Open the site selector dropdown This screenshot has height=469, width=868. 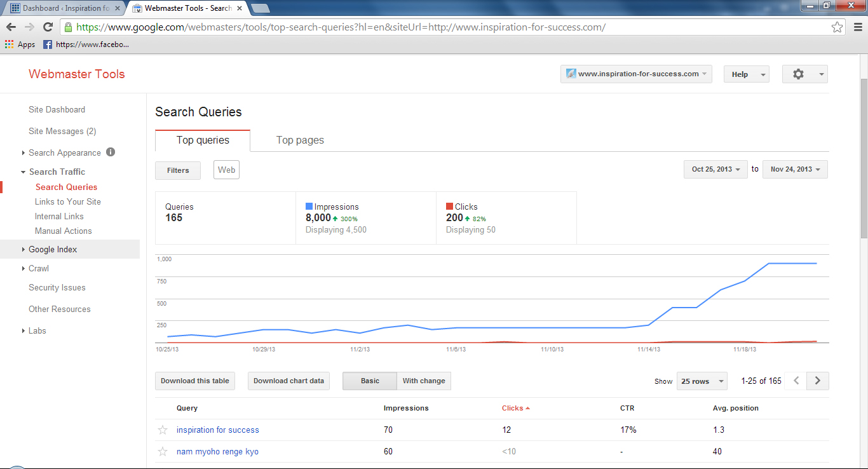click(636, 74)
